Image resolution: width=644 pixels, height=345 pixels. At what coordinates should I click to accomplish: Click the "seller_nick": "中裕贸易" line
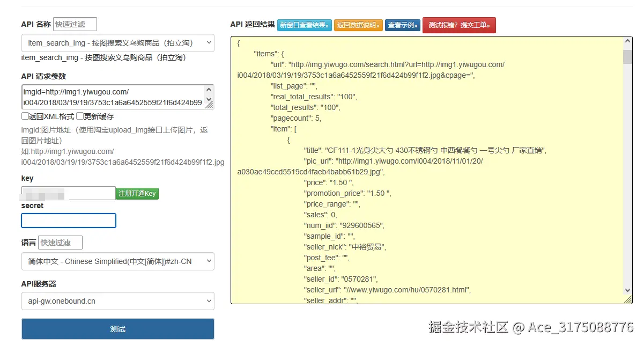(x=345, y=247)
